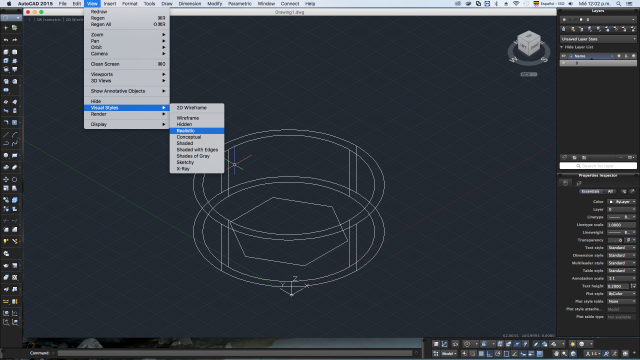
Task: Select the Polyline tool
Action: (x=6, y=143)
